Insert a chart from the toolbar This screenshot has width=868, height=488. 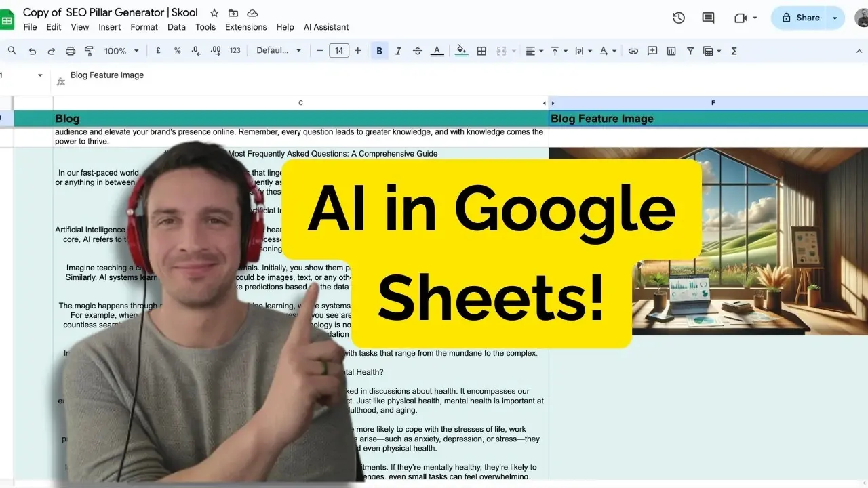coord(671,51)
